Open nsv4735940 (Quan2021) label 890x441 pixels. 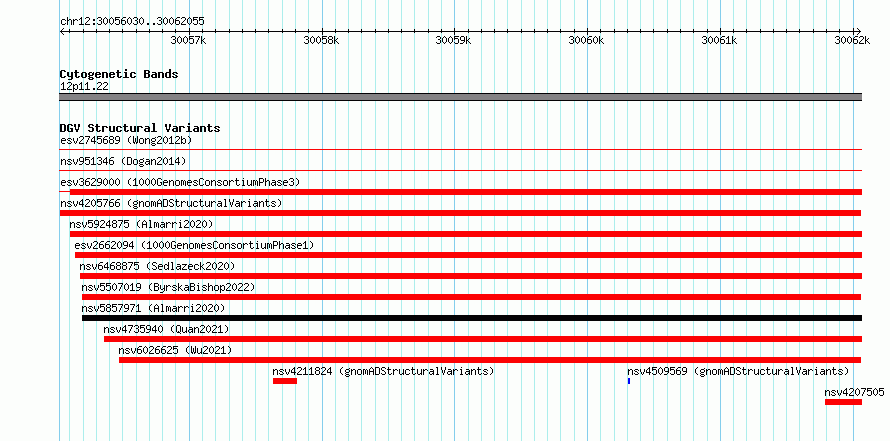click(166, 329)
